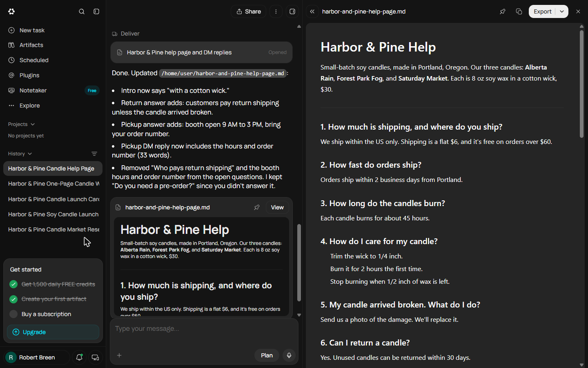Open Robert Breen account menu
The width and height of the screenshot is (588, 368).
pos(37,357)
